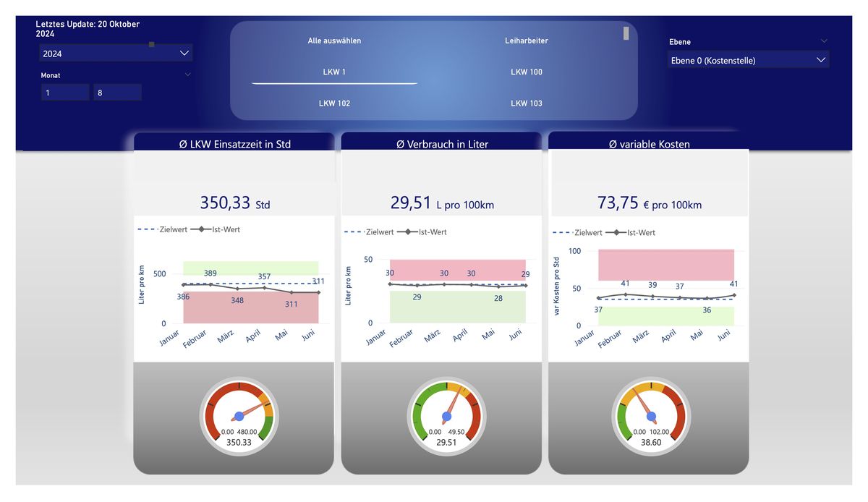Click Zielwert legend in the Einsatzzeit chart

pyautogui.click(x=163, y=229)
